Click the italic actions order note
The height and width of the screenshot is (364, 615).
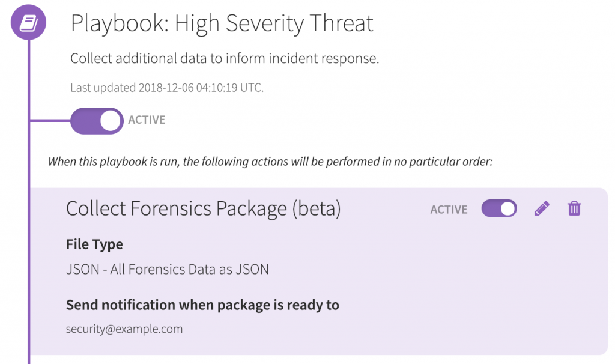(x=270, y=162)
